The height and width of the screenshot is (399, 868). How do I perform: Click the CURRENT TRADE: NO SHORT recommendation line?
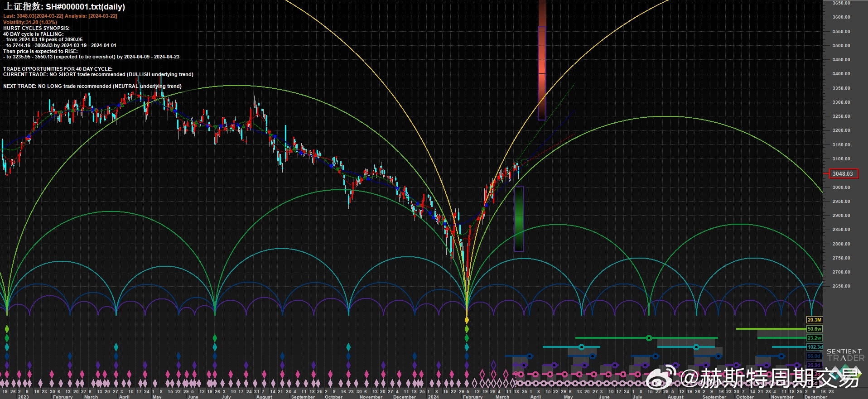point(98,74)
